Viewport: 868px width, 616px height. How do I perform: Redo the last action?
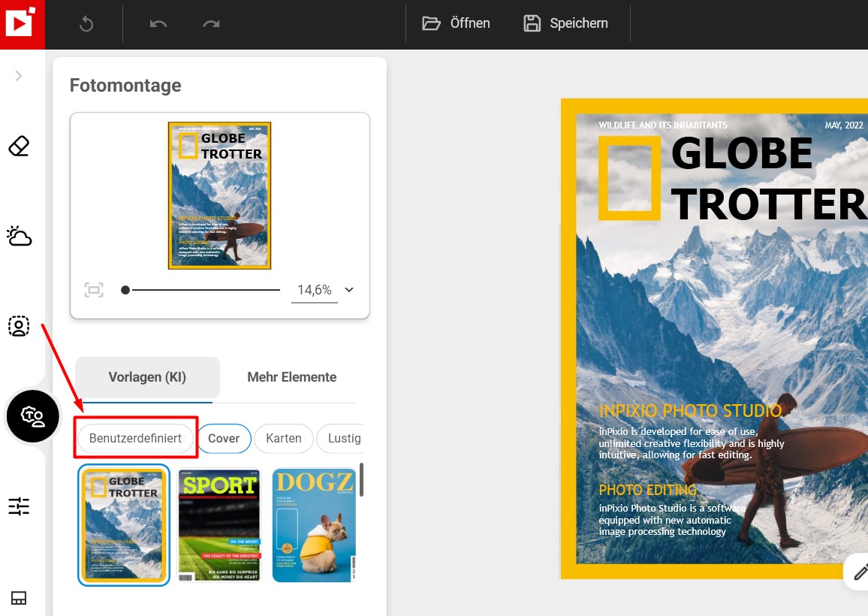coord(212,24)
